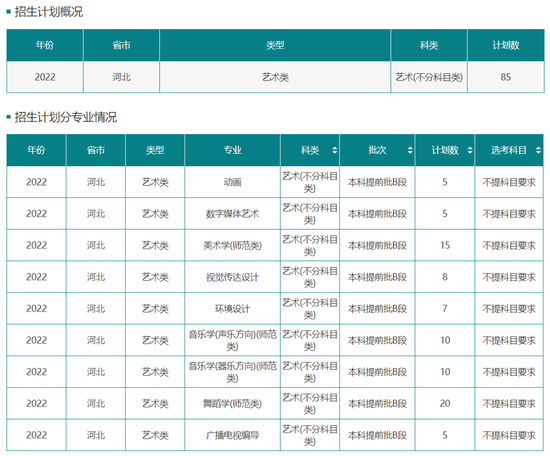Viewport: 550px width, 456px height.
Task: Click the 河北 cell in overview table
Action: click(121, 77)
